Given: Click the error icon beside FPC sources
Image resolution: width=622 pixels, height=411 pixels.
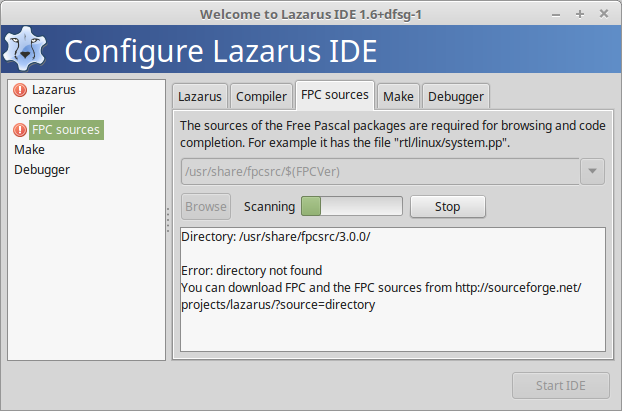Looking at the screenshot, I should coord(20,130).
